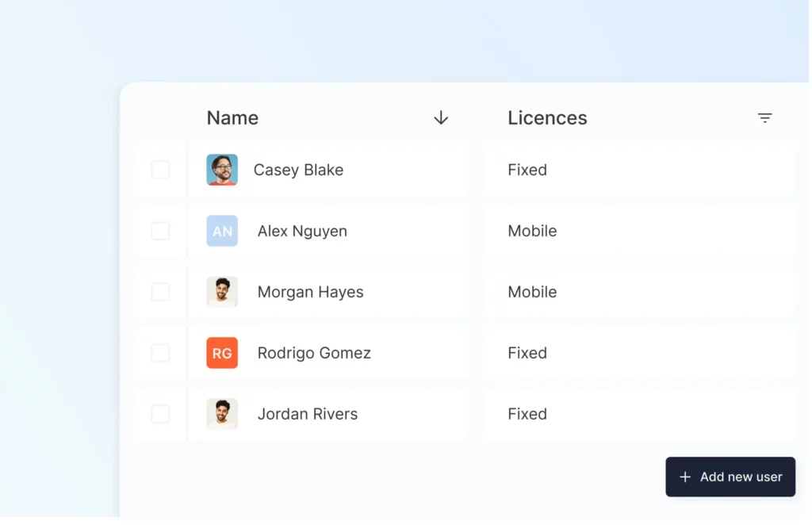Open Jordan Rivers' avatar image
Viewport: 812px width, 525px height.
tap(222, 414)
